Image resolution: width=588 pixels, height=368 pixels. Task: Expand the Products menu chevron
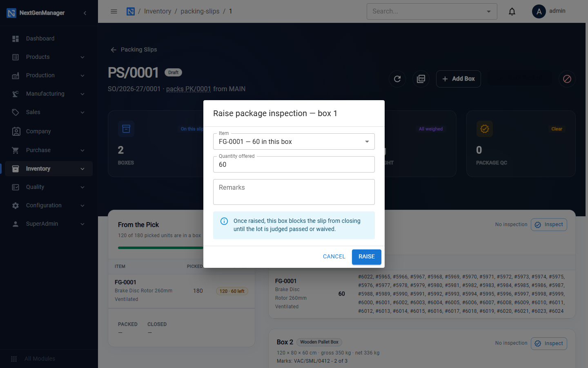click(x=82, y=57)
